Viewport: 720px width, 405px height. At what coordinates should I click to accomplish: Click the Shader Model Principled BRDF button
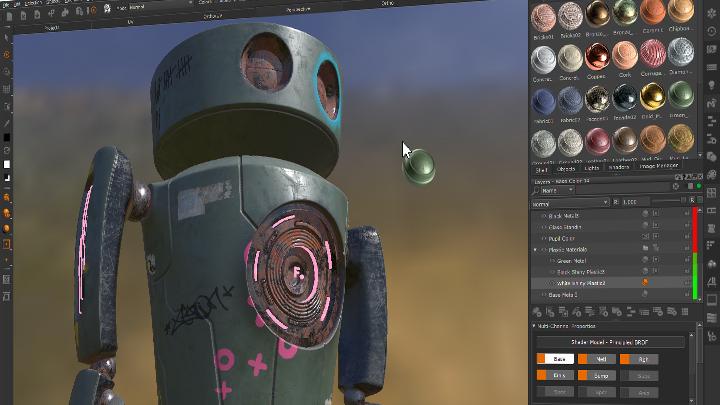(x=610, y=342)
